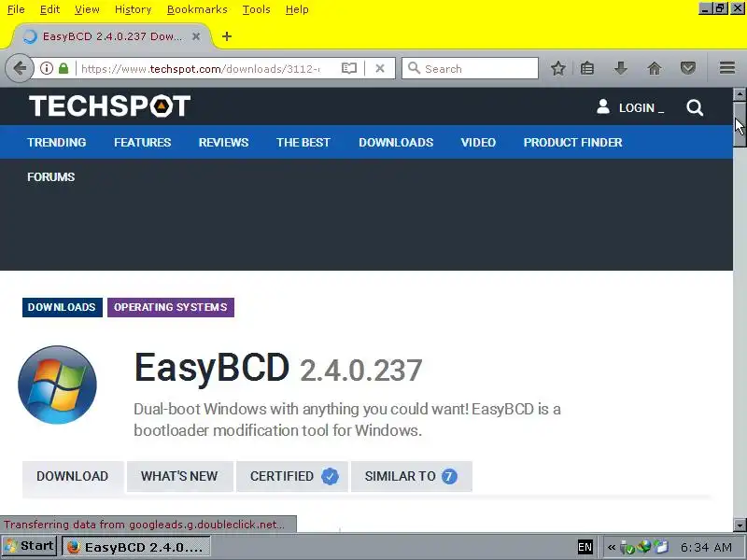Show bookmarks list icon in toolbar

pyautogui.click(x=587, y=68)
